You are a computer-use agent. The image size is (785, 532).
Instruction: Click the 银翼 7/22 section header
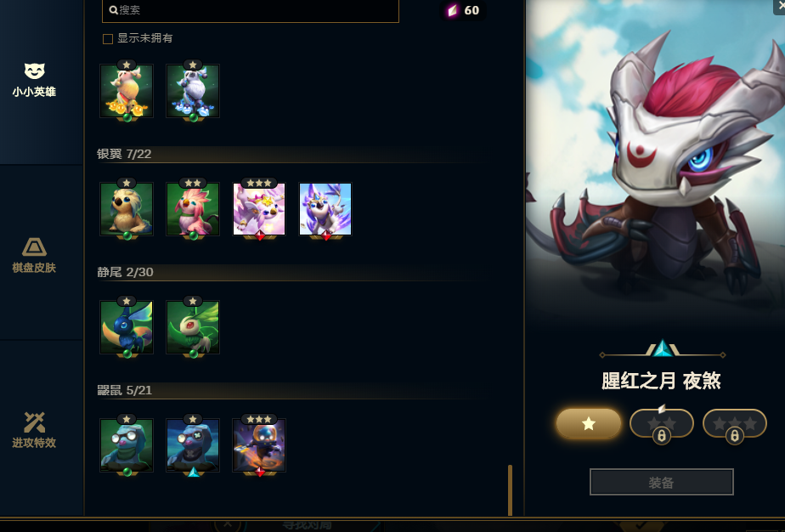124,154
